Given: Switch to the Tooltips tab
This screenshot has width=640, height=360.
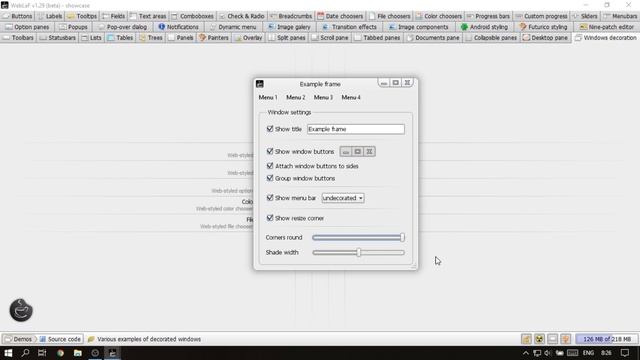Looking at the screenshot, I should click(x=82, y=16).
